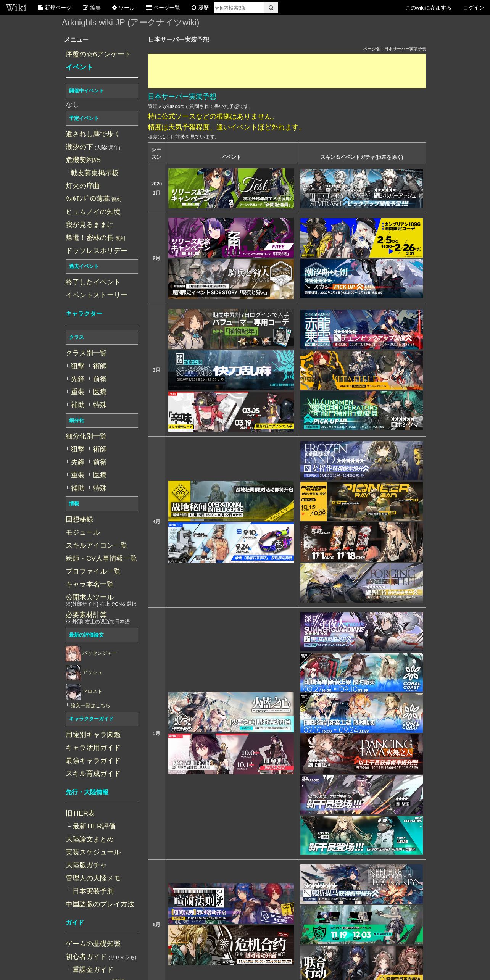The height and width of the screenshot is (980, 490).
Task: Open 日本実装予測 sidebar link
Action: pyautogui.click(x=93, y=891)
